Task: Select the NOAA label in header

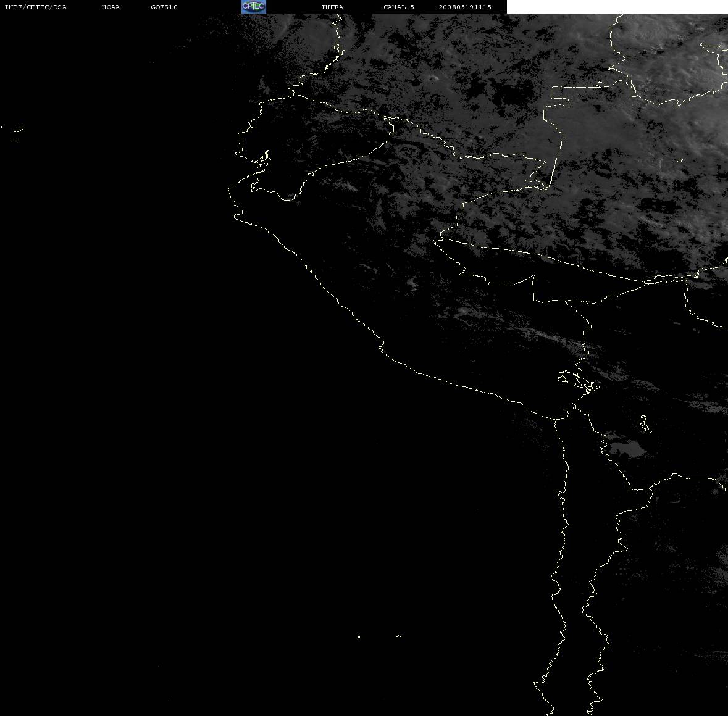Action: 111,7
